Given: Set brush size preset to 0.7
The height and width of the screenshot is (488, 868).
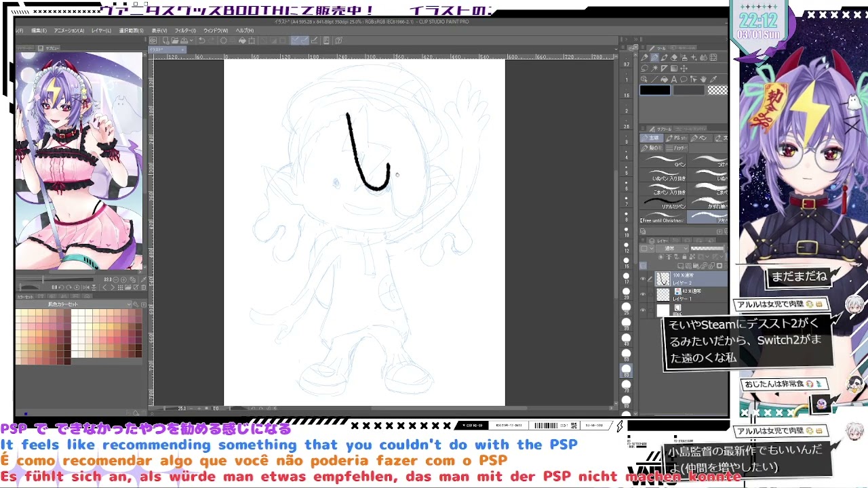Looking at the screenshot, I should 626,60.
